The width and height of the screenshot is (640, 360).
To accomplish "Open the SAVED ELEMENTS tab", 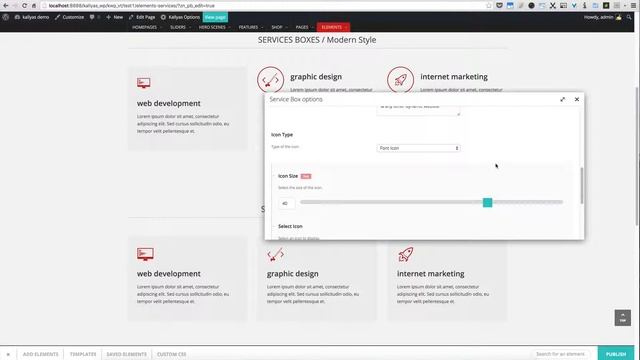I will point(127,354).
